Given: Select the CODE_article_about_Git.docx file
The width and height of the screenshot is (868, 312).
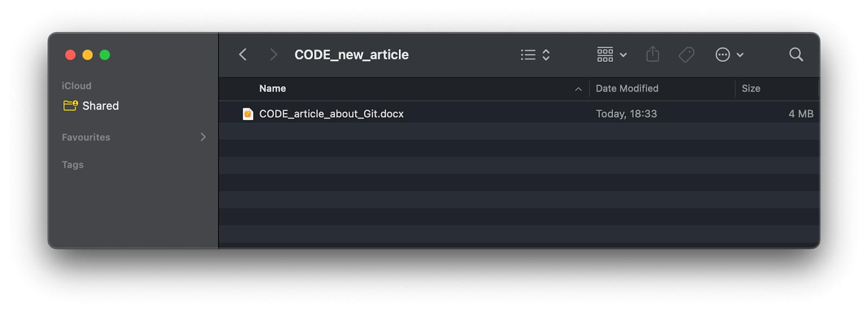Looking at the screenshot, I should pos(331,114).
